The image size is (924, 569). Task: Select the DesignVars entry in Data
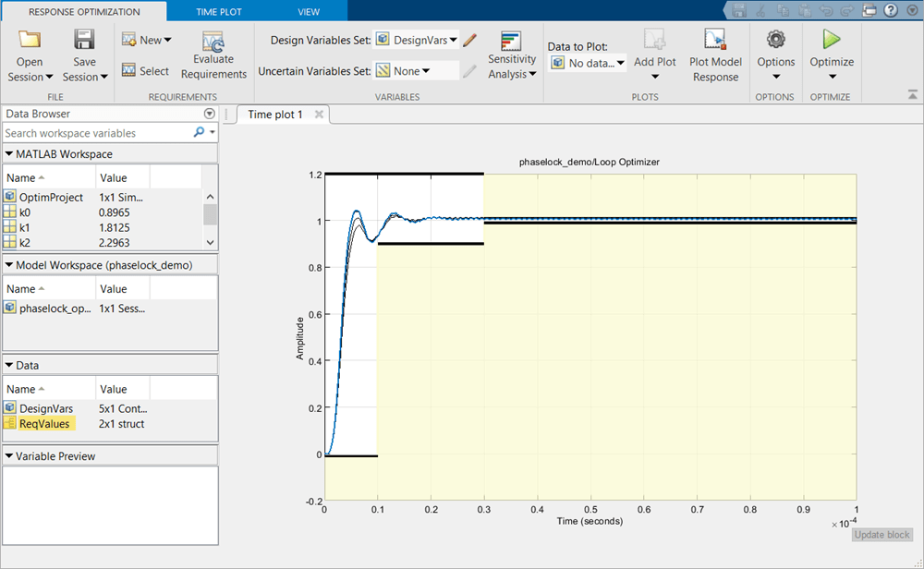coord(110,408)
